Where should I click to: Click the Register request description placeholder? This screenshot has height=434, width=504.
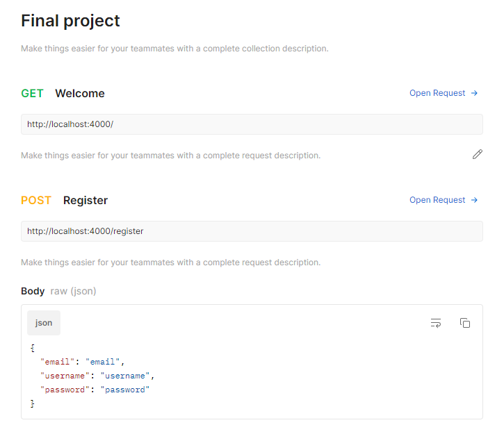pyautogui.click(x=170, y=262)
